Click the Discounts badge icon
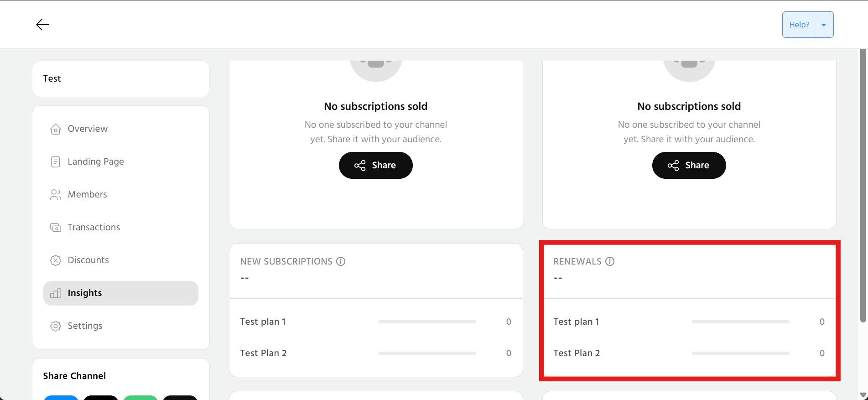Viewport: 868px width, 400px height. [56, 260]
